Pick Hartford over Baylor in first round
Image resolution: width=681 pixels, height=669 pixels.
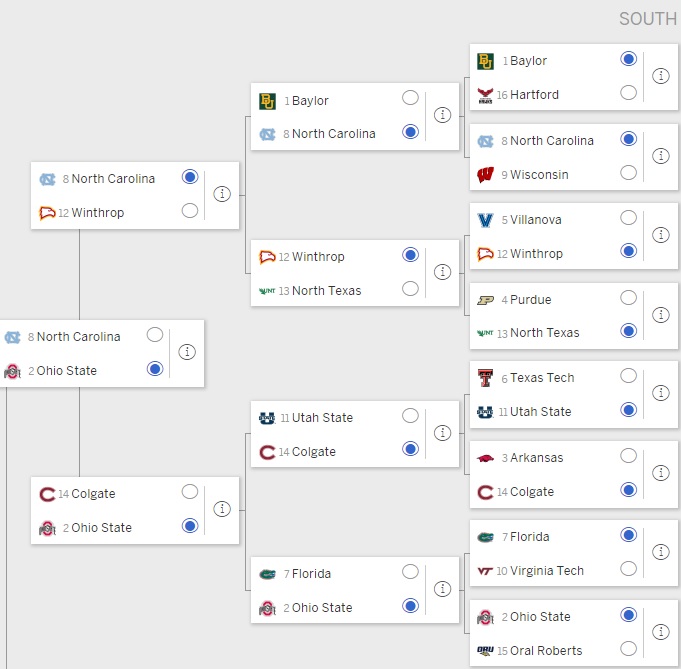tap(628, 93)
